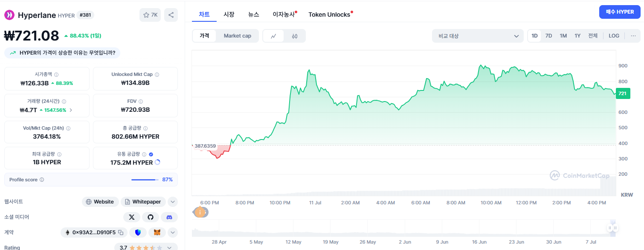The height and width of the screenshot is (250, 644).
Task: Open the Token Unlocks tab
Action: (x=330, y=15)
